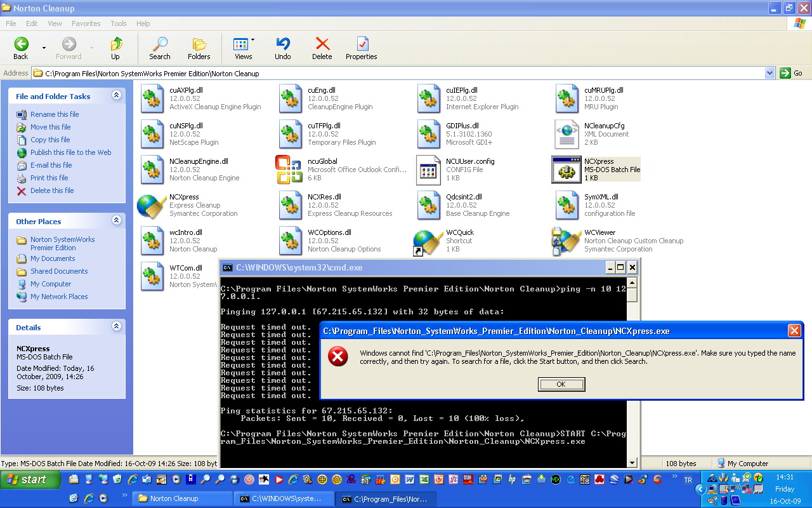Go to Norton SystemWorks Premier Edition folder
Viewport: 812px width, 508px height.
coord(63,243)
